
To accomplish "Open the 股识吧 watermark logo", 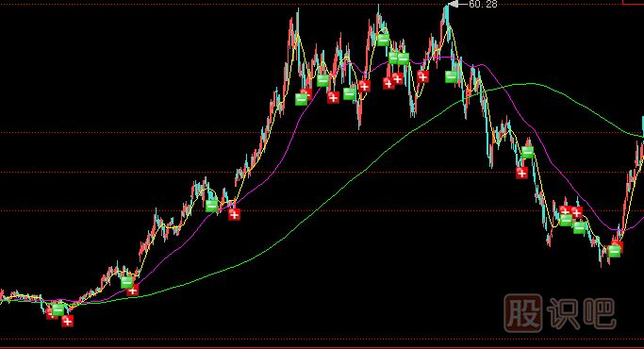I will (x=559, y=313).
